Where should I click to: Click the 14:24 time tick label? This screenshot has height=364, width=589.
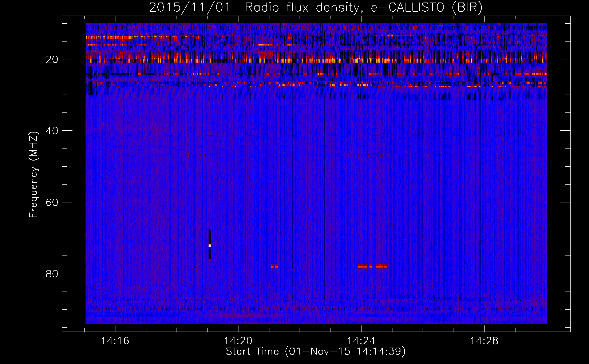[x=361, y=341]
